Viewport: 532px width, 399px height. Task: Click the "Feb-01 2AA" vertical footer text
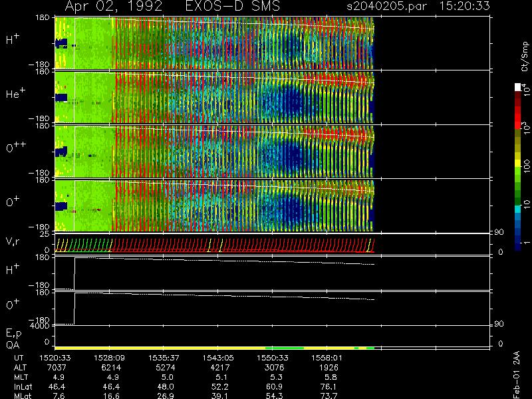(517, 374)
